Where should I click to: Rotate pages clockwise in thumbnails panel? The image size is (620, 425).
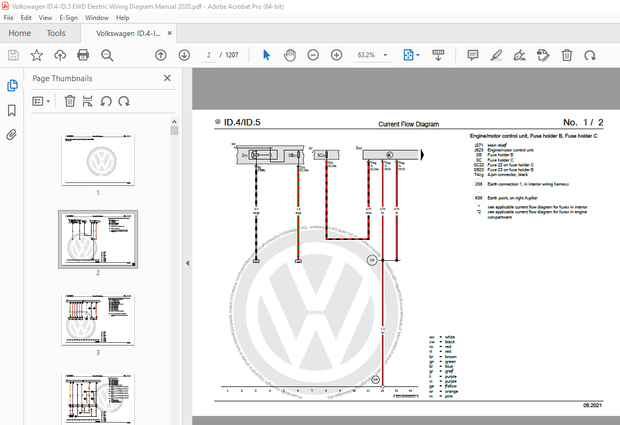(124, 101)
